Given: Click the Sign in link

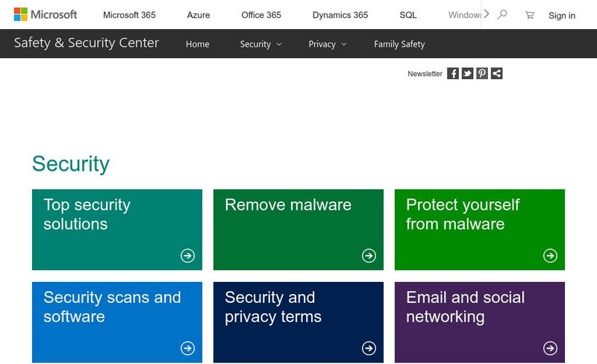Looking at the screenshot, I should tap(561, 16).
